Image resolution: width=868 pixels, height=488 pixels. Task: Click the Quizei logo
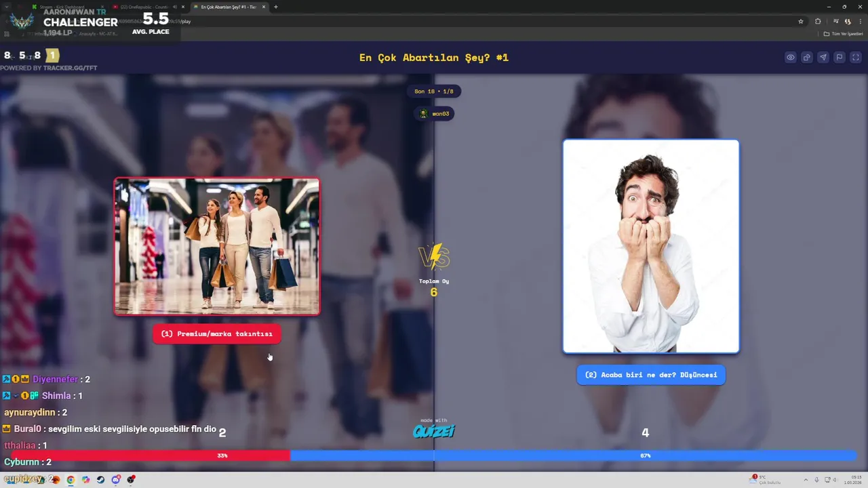click(x=434, y=430)
